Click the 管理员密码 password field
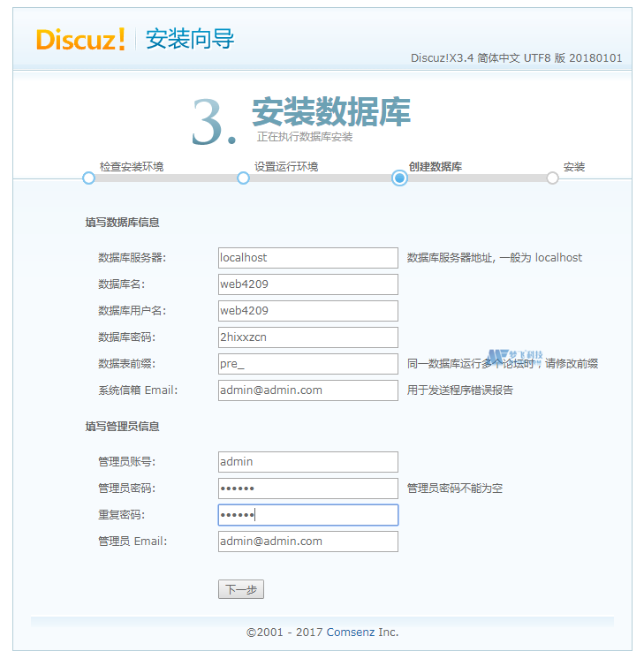Viewport: 644px width, 659px height. coord(308,489)
